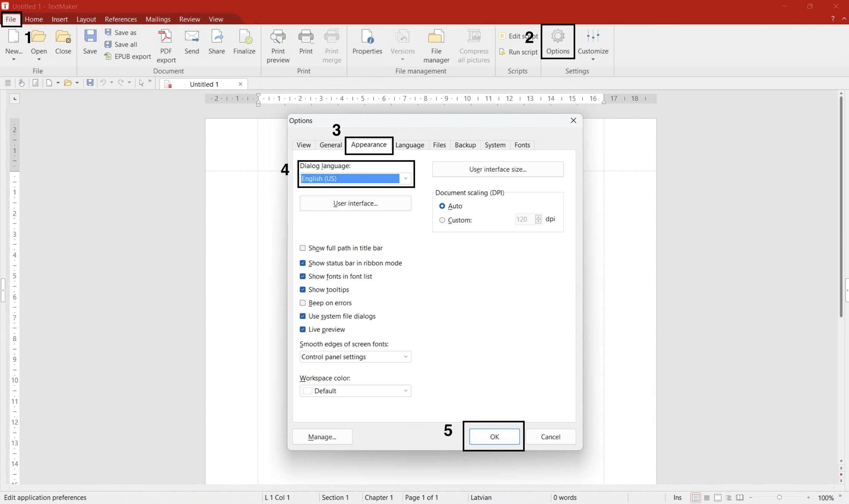Click the User interface size button
The width and height of the screenshot is (849, 504).
[x=498, y=170]
